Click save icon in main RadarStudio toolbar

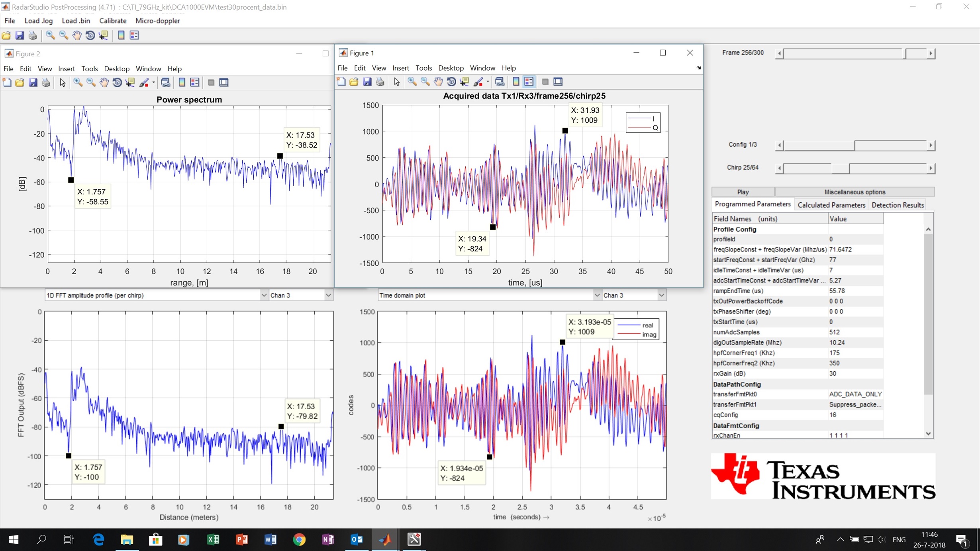point(20,35)
